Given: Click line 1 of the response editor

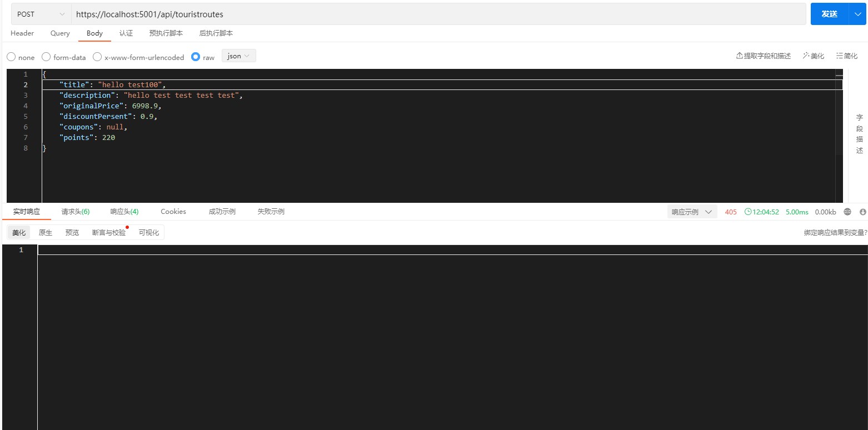Looking at the screenshot, I should coord(452,250).
